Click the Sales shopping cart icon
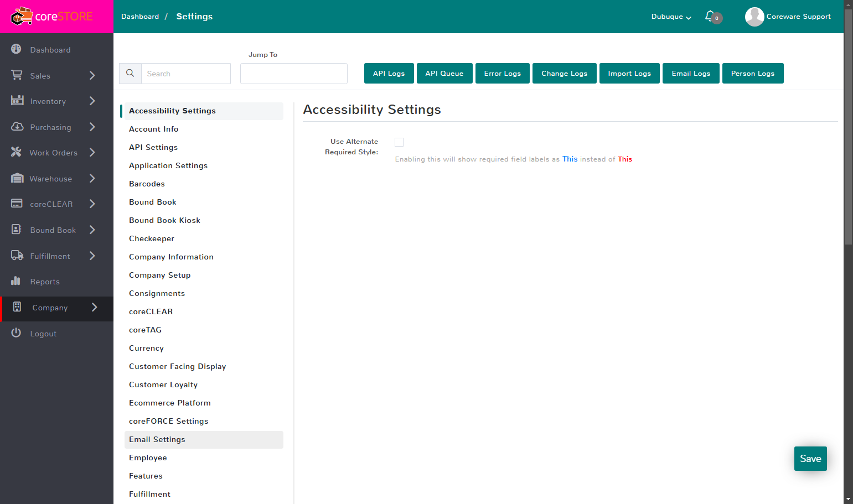Viewport: 853px width, 504px height. [17, 75]
